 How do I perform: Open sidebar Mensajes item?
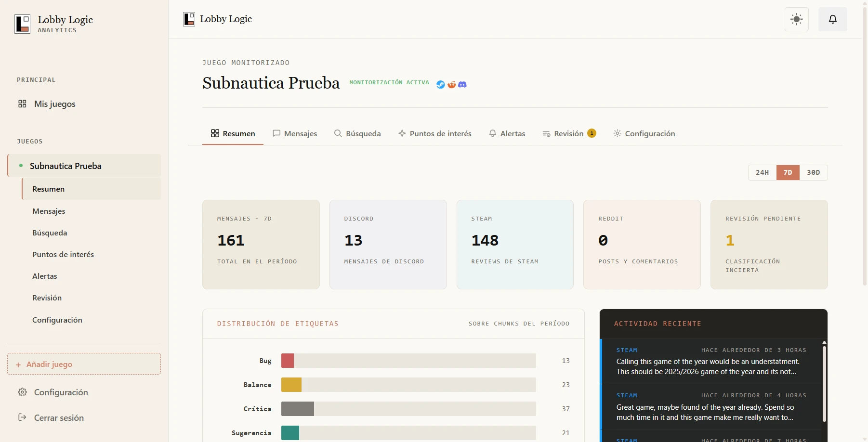pos(92,211)
